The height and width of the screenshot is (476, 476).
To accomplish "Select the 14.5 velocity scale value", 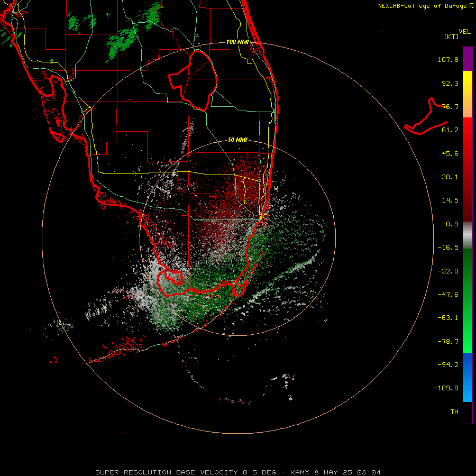I will click(450, 200).
